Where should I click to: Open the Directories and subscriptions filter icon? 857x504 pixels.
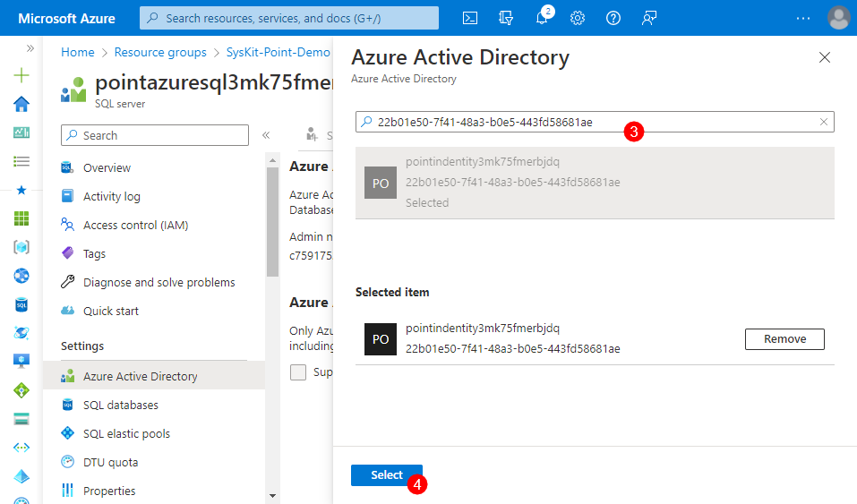[506, 18]
